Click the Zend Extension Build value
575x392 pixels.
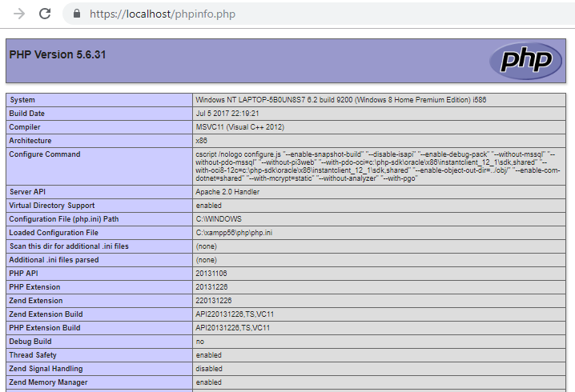[x=233, y=314]
